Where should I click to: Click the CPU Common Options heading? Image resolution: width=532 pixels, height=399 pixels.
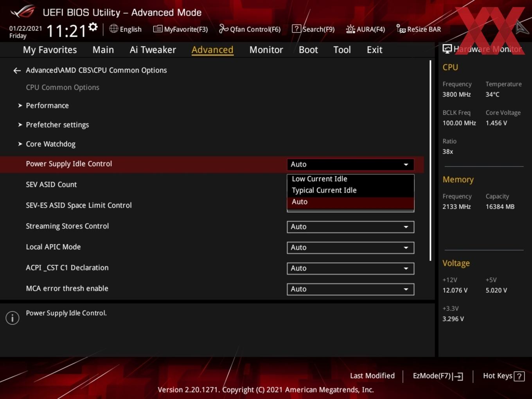click(63, 88)
